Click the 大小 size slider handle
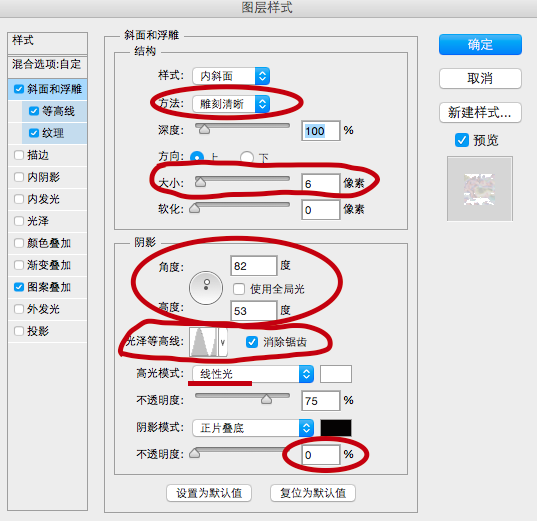Screen dimensions: 537x521 click(200, 182)
